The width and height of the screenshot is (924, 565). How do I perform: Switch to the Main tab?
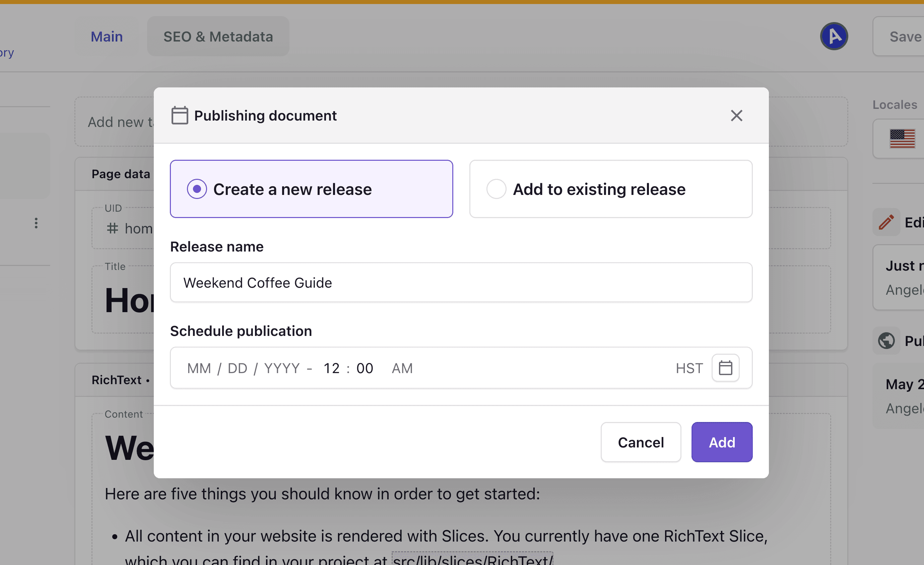[107, 36]
